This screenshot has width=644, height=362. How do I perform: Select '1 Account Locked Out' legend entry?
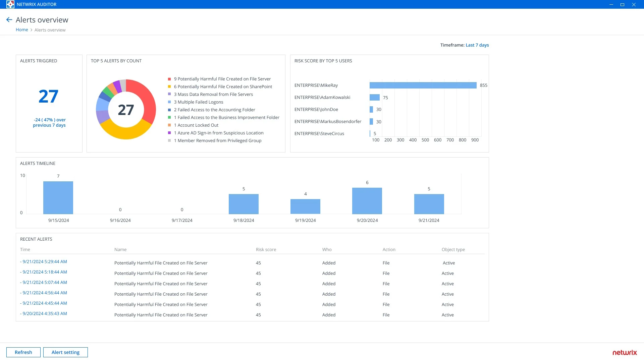pos(196,125)
